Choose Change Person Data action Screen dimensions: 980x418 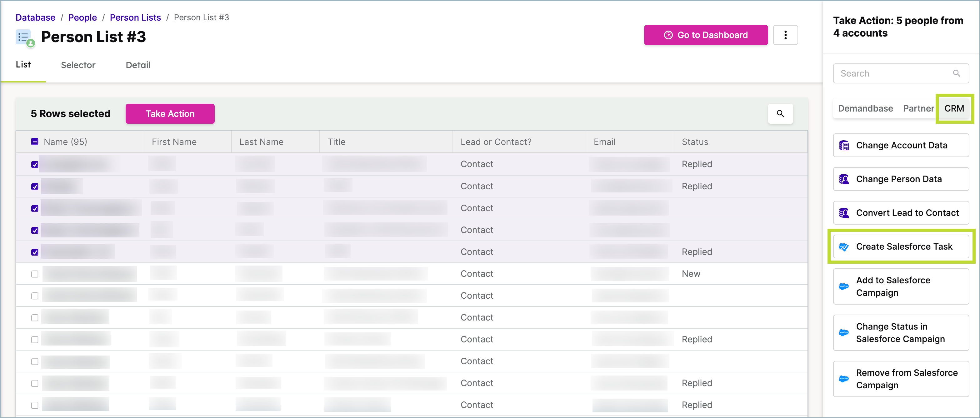(x=901, y=179)
